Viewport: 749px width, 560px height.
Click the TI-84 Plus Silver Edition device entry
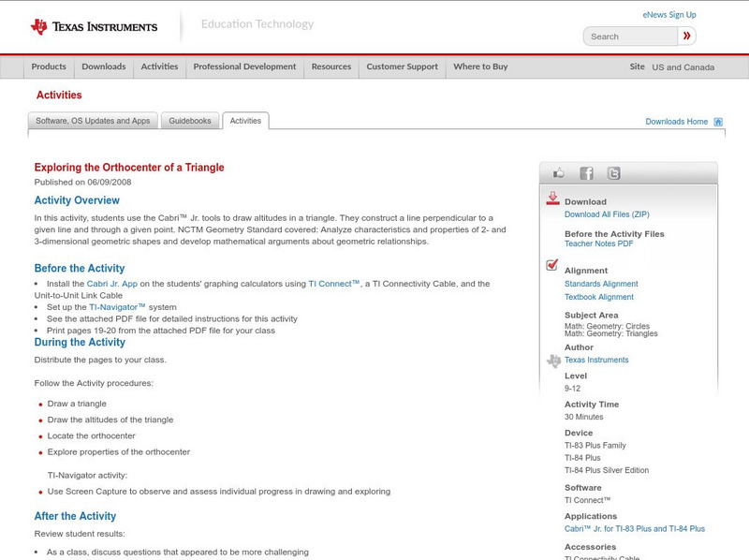(x=607, y=470)
